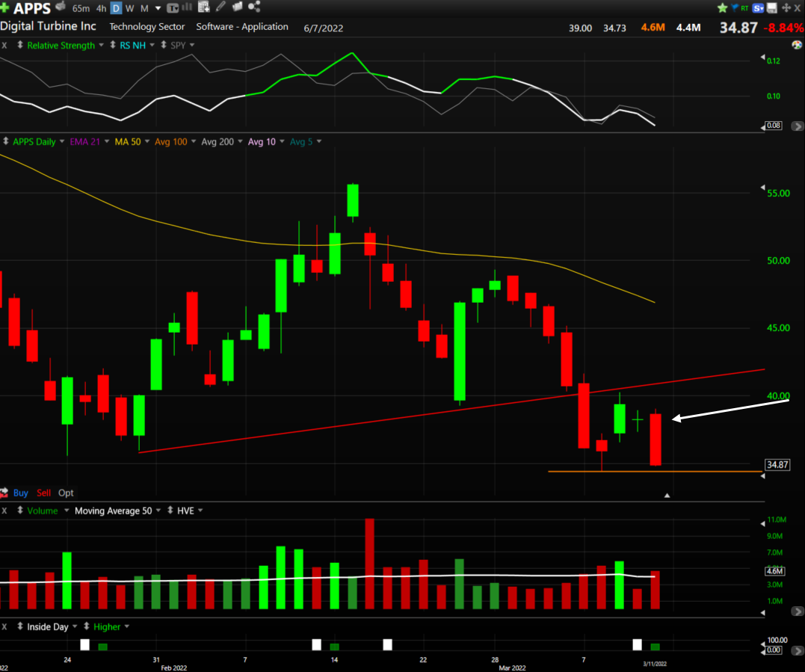805x672 pixels.
Task: Click the reorder arrows beside Relative Strength
Action: (20, 45)
